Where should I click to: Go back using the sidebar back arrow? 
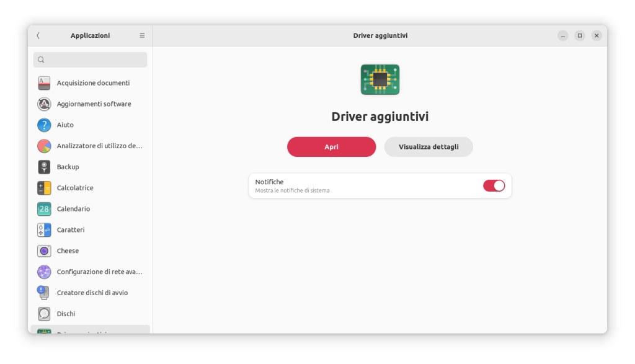38,35
